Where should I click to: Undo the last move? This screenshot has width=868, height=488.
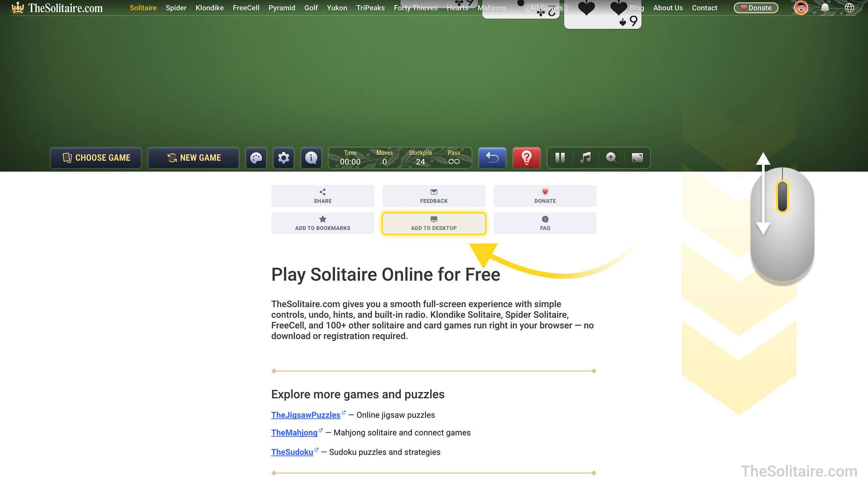[x=492, y=158]
